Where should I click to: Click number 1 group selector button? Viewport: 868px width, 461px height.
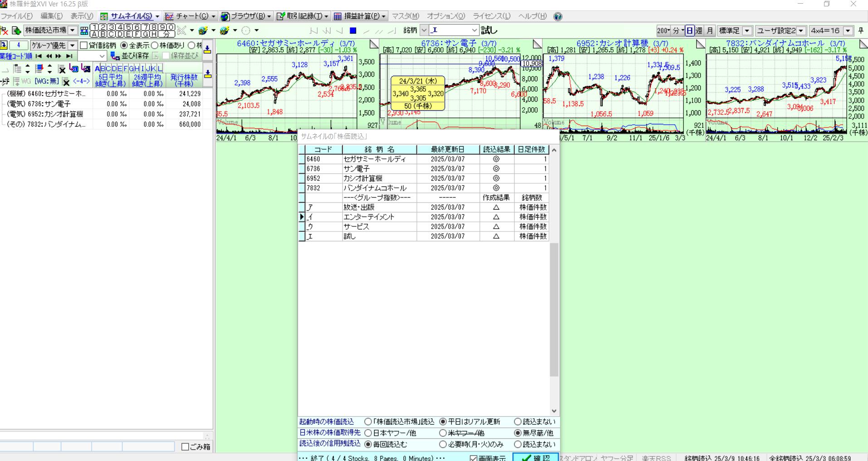pyautogui.click(x=94, y=27)
